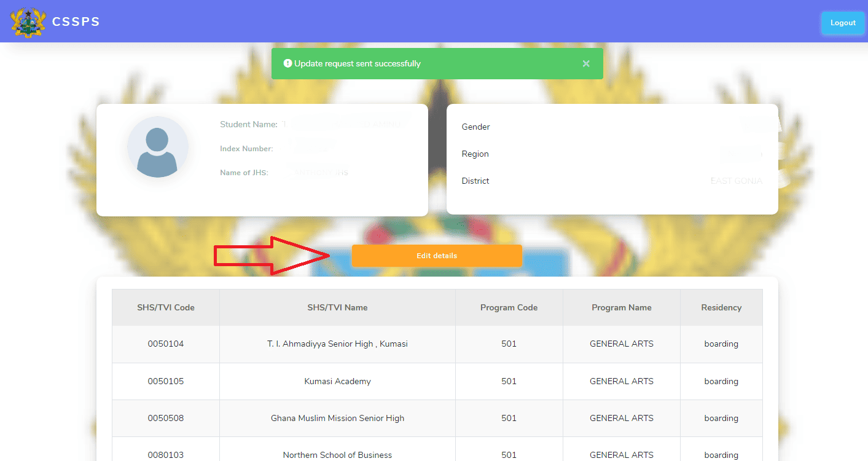Select the Kumasi Academy school name

[337, 381]
